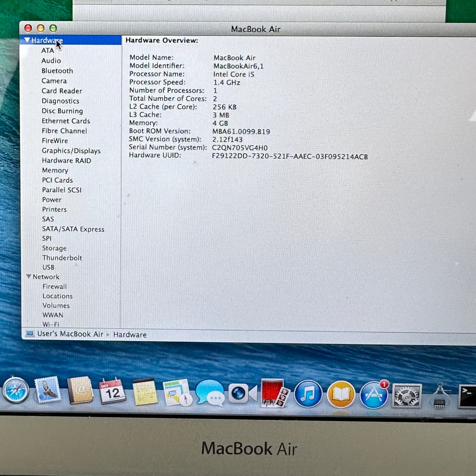Open Terminal from the Dock
476x476 pixels.
click(467, 397)
